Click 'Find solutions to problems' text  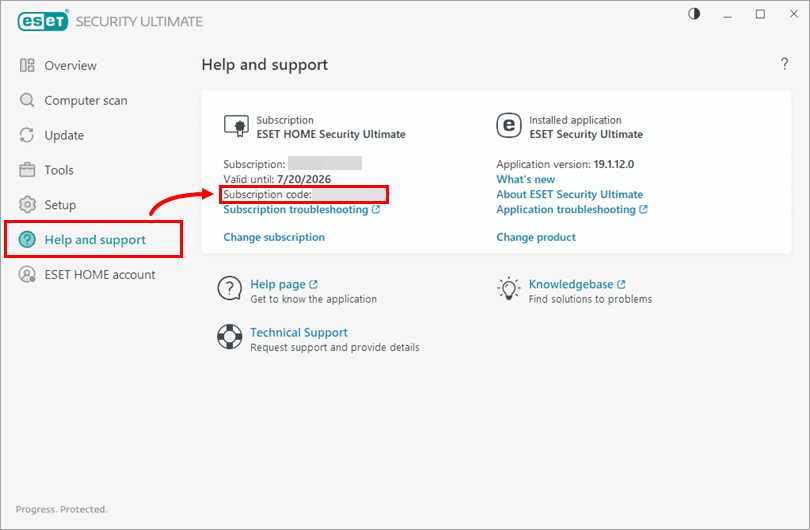tap(590, 299)
